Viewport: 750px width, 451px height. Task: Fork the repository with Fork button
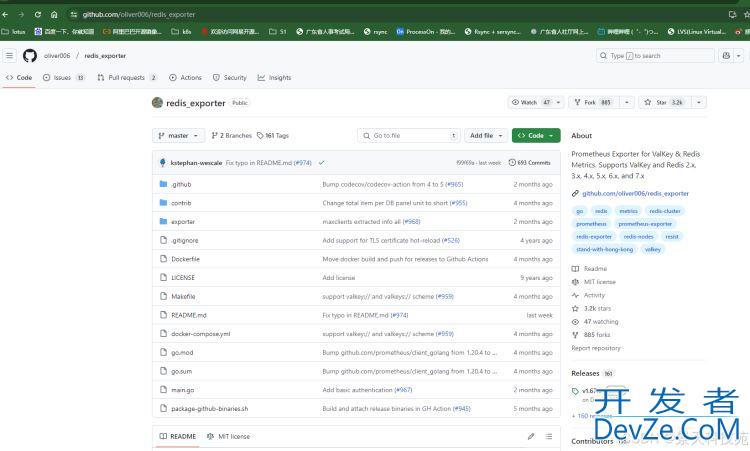tap(594, 102)
